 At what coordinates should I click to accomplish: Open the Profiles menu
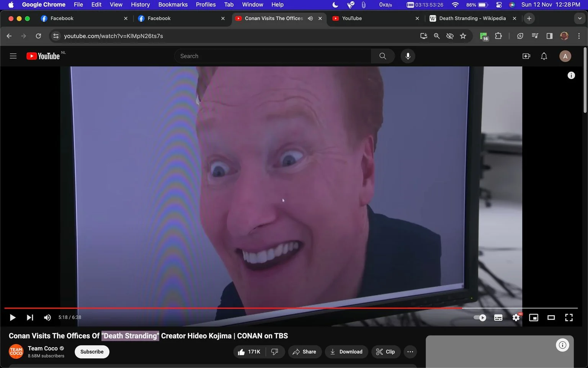(206, 5)
